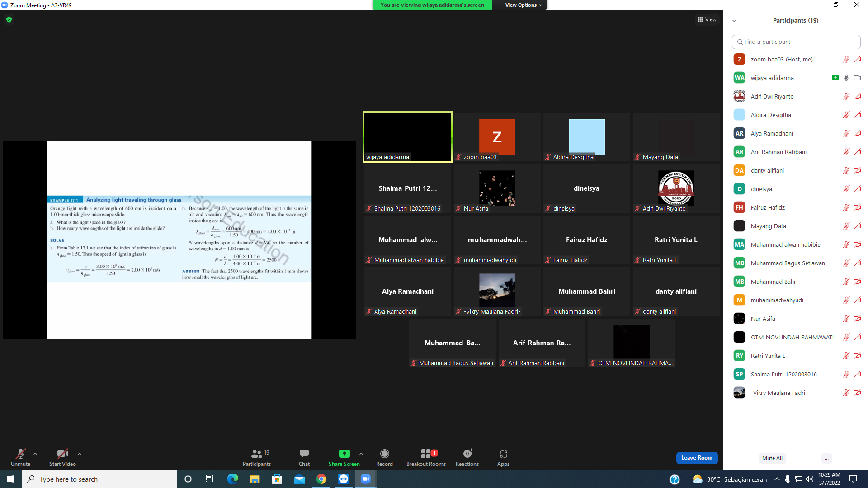Click muted mic icon for Shalma Putri 1202003016
The width and height of the screenshot is (868, 488).
tap(846, 374)
